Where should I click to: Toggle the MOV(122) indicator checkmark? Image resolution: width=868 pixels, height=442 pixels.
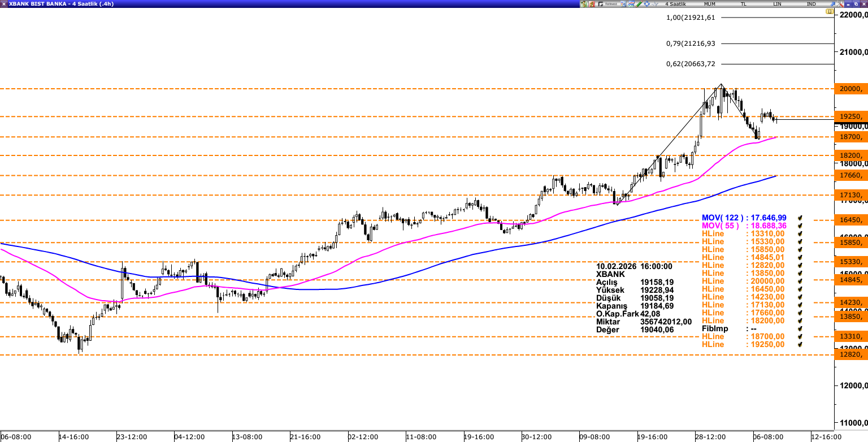(800, 218)
